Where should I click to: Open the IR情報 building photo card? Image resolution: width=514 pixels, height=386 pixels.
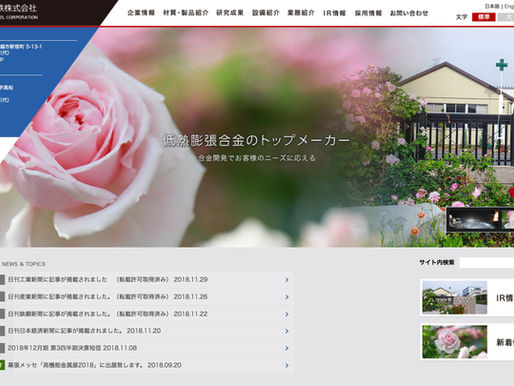467,298
